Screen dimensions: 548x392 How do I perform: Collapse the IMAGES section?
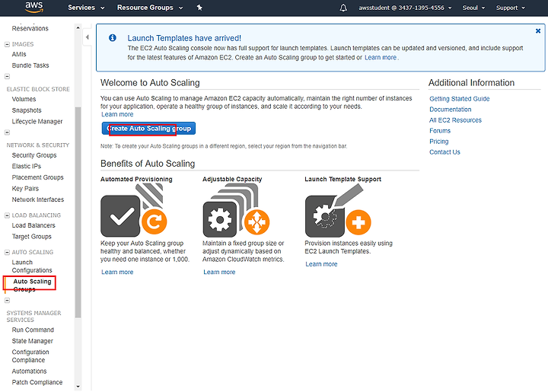7,44
